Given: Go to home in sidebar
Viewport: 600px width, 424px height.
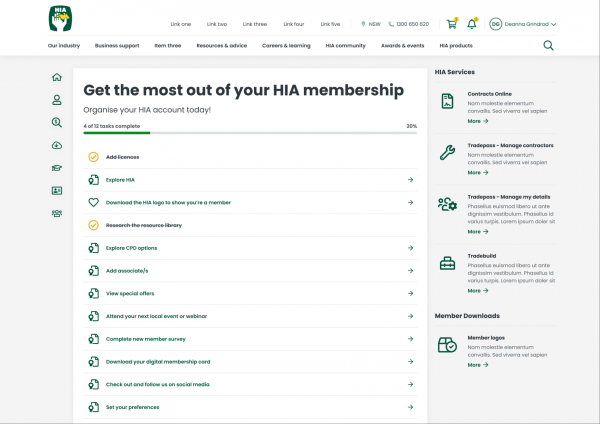Looking at the screenshot, I should 57,77.
